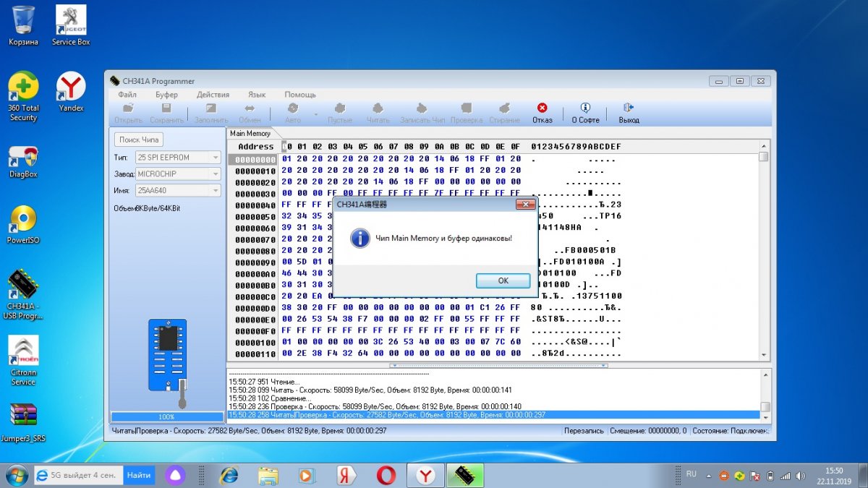868x488 pixels.
Task: Click the Читать (read chip) toolbar icon
Action: [378, 109]
